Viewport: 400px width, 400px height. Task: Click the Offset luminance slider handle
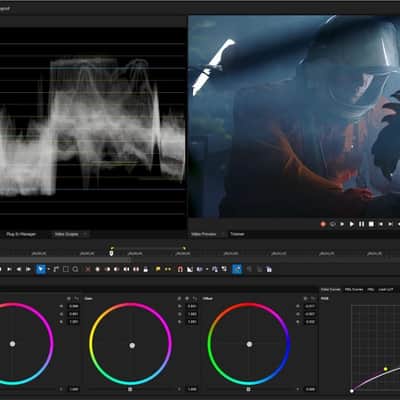[248, 389]
